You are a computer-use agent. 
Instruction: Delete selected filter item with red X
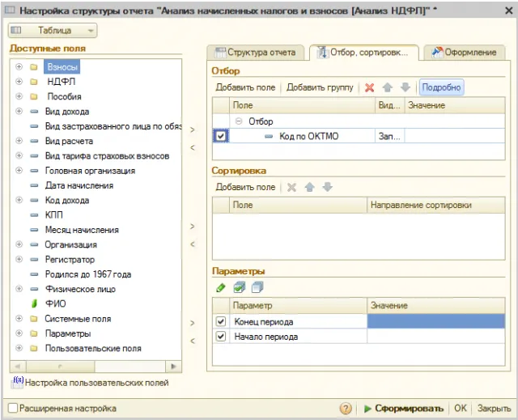369,87
